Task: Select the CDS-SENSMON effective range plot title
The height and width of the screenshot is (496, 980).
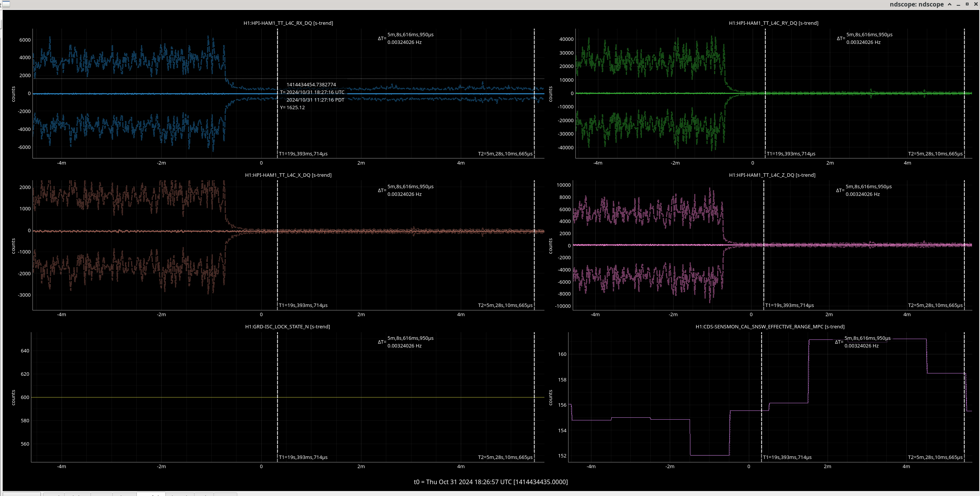Action: tap(770, 326)
